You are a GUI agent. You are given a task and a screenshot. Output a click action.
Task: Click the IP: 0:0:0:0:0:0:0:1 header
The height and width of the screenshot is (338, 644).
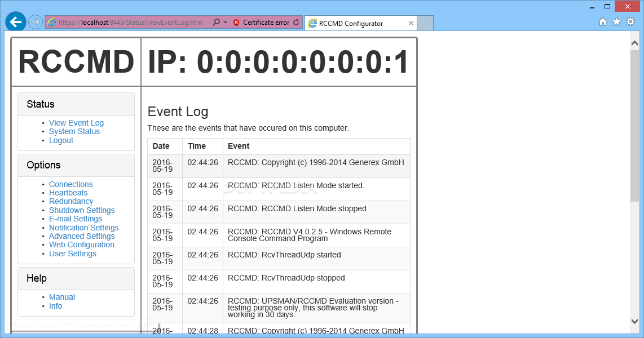click(x=279, y=62)
